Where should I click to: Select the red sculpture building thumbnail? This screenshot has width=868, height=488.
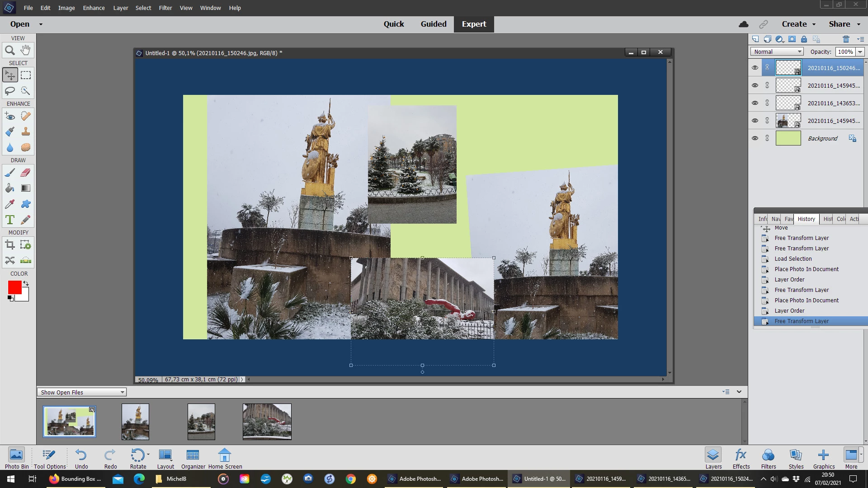pyautogui.click(x=267, y=422)
